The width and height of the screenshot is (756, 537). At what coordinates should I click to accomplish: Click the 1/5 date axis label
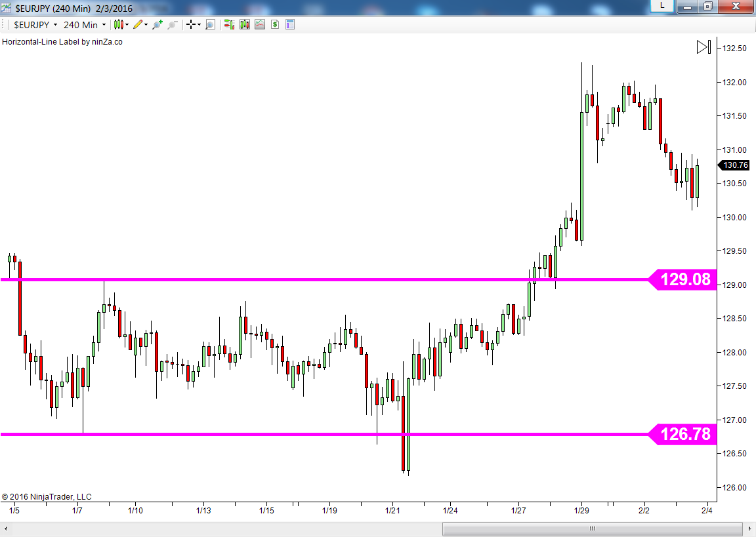pyautogui.click(x=14, y=511)
